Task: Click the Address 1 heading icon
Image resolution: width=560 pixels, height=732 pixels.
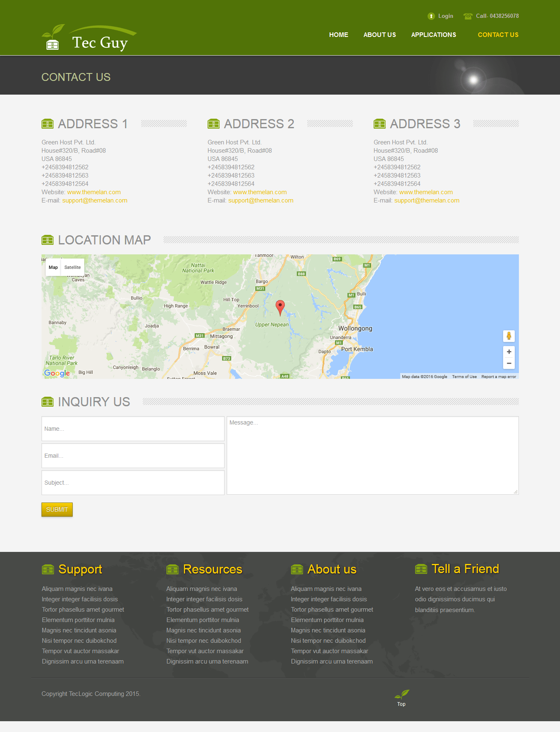Action: pyautogui.click(x=48, y=124)
